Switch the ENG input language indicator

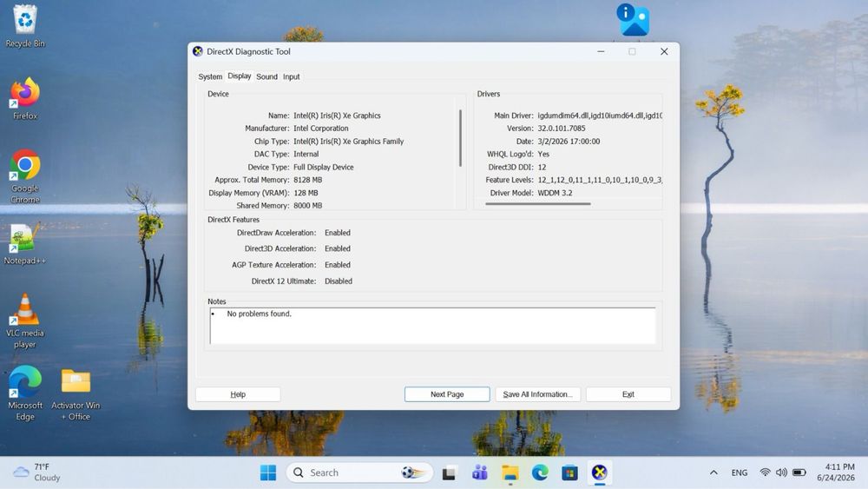[739, 472]
